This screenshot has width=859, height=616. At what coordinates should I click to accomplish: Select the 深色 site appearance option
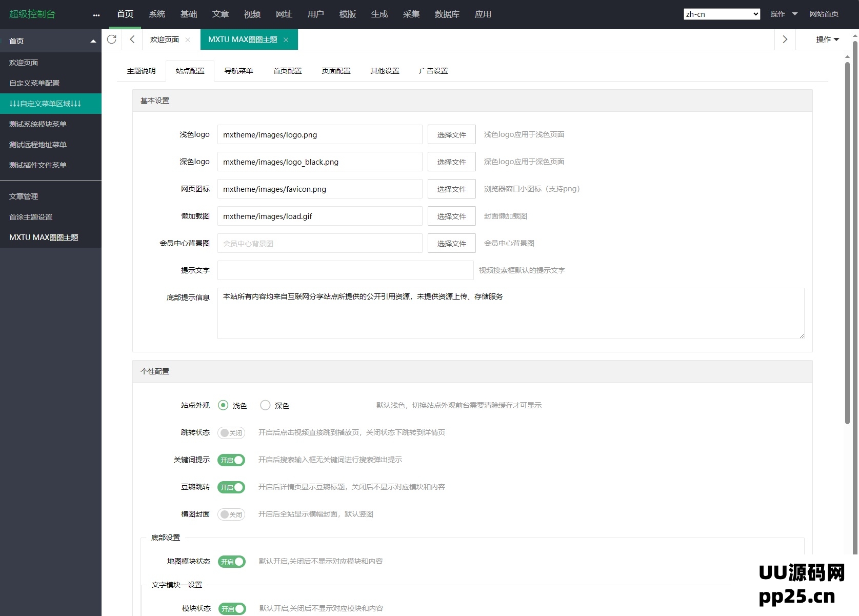coord(265,405)
